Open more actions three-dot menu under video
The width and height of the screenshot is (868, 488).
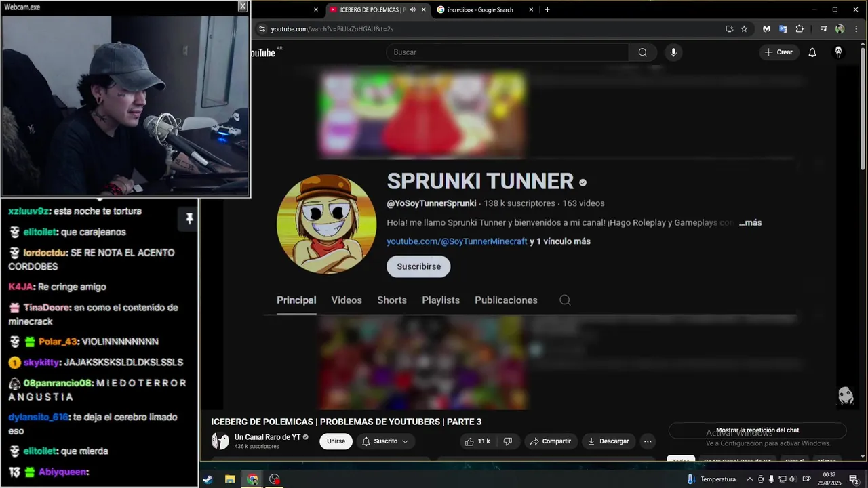(648, 441)
